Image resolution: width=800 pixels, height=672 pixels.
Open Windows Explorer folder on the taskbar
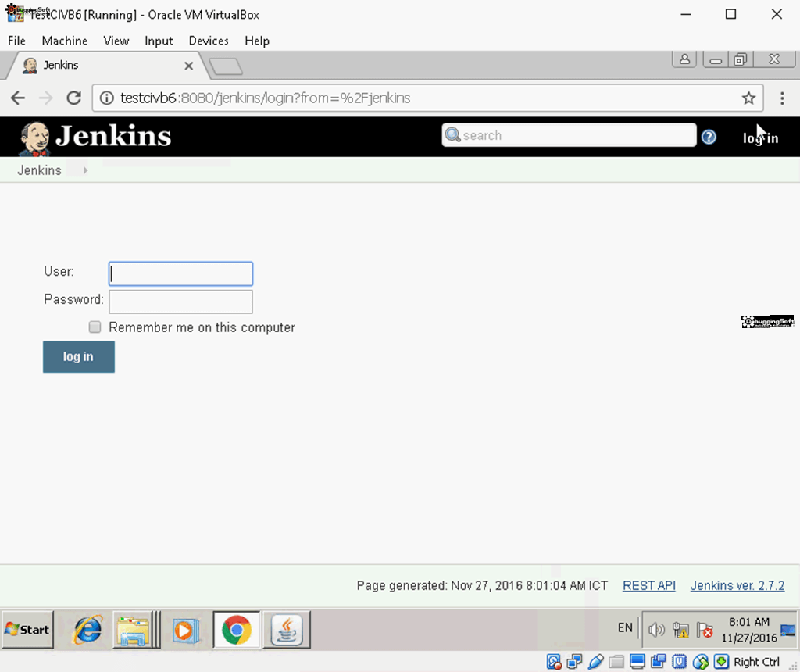point(133,631)
